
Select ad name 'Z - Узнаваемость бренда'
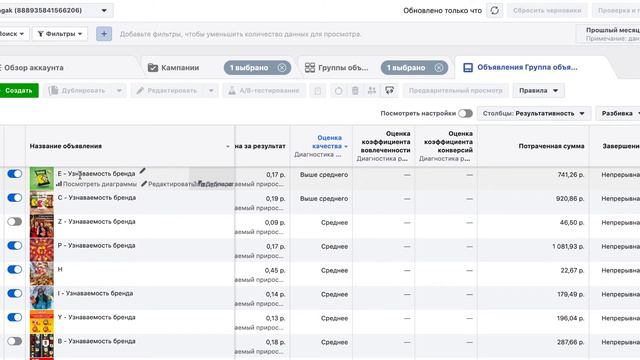click(x=96, y=222)
